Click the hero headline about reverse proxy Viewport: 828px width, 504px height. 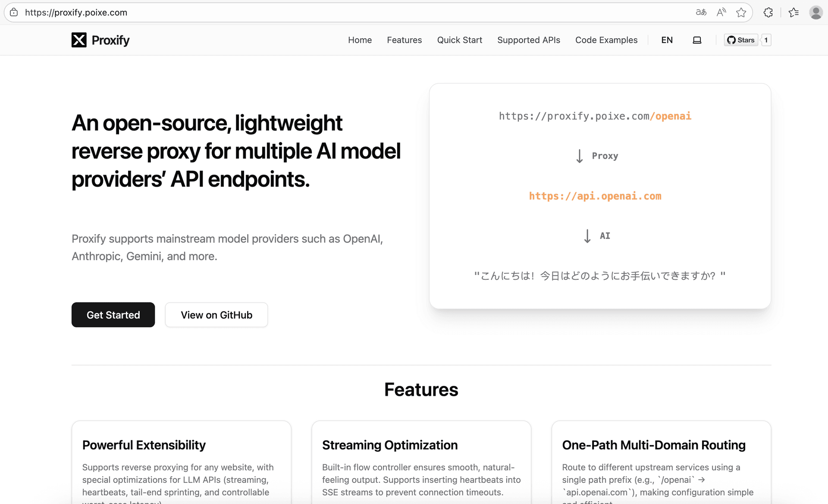pos(236,151)
